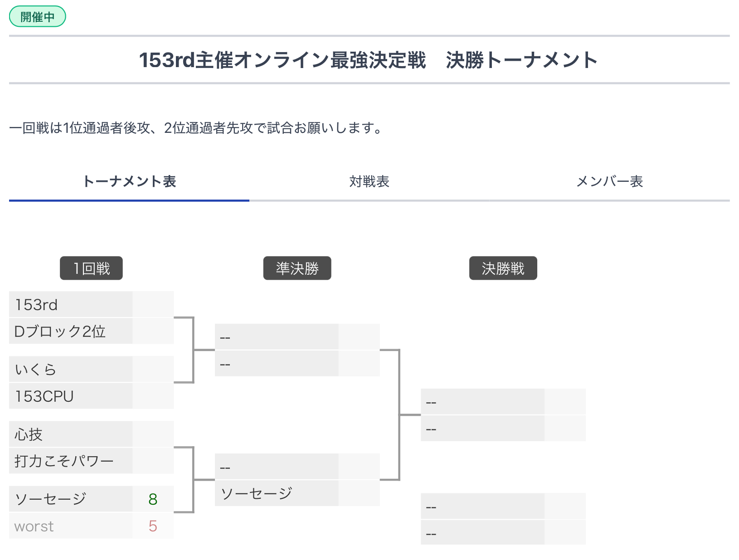
Task: Switch to the 対戦表 tab
Action: coord(369,181)
